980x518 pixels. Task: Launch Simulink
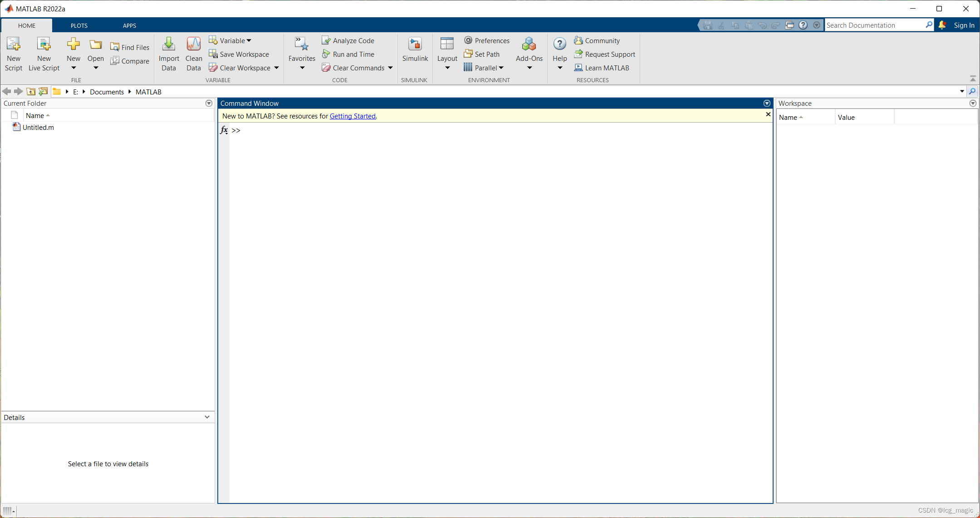click(x=415, y=49)
